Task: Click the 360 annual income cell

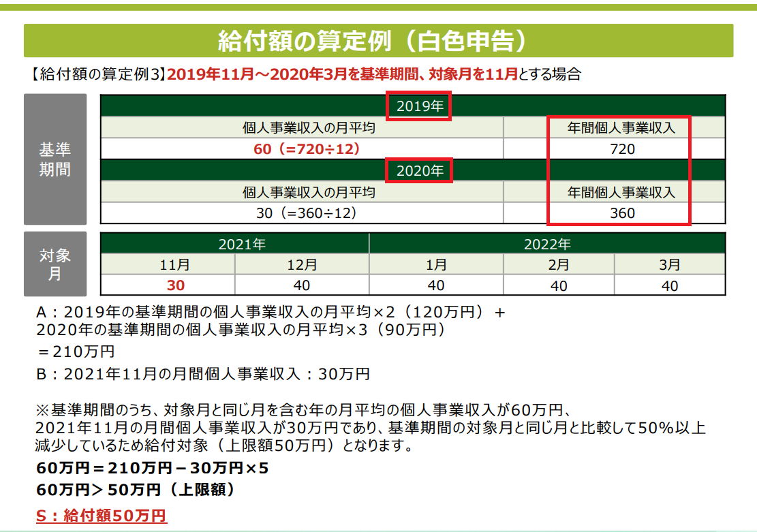Action: [622, 213]
